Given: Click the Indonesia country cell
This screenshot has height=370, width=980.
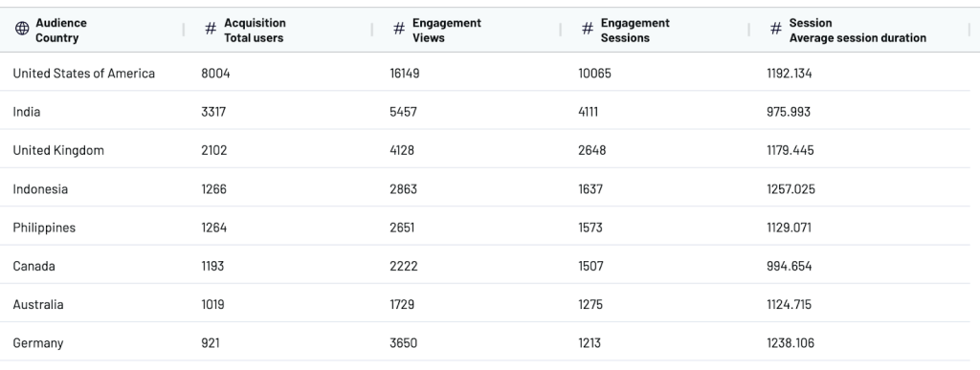Looking at the screenshot, I should tap(40, 189).
